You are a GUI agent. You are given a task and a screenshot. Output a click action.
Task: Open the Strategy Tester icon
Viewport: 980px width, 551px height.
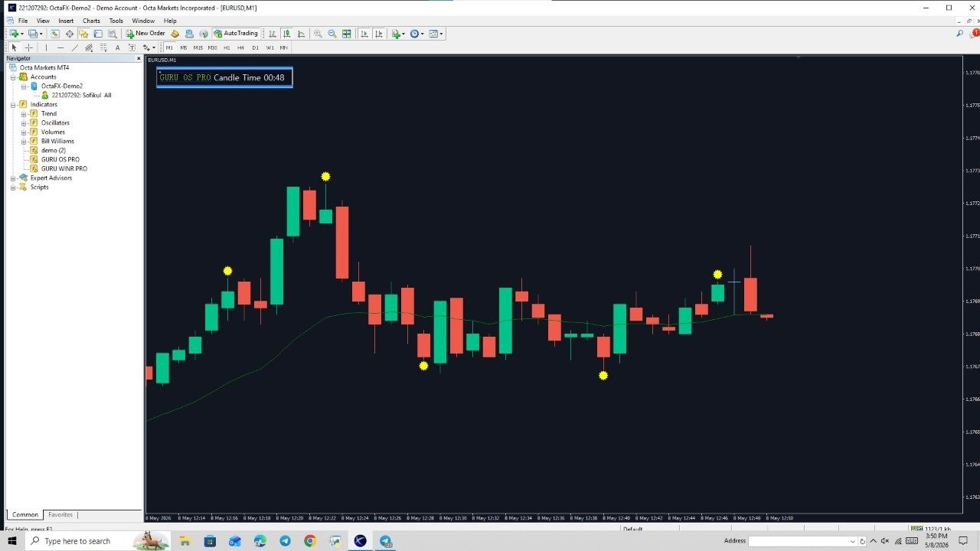[x=113, y=34]
